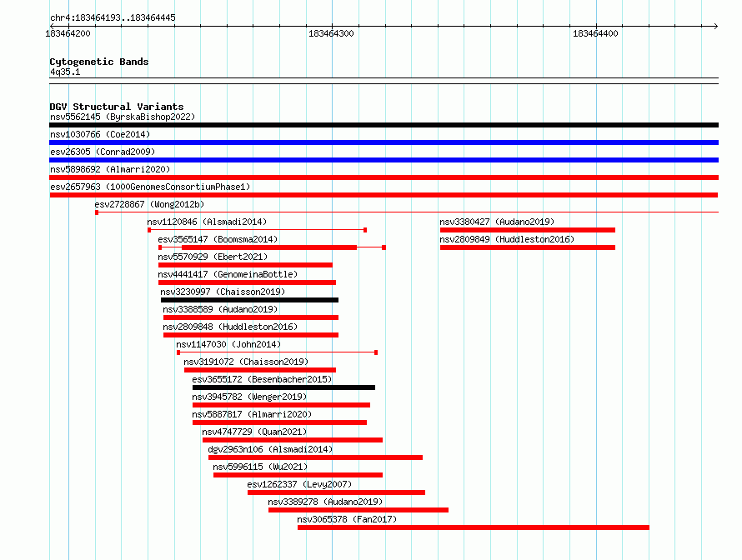Click the red nsv2809849 Huddleston2016 bar
The height and width of the screenshot is (560, 742).
(x=528, y=247)
